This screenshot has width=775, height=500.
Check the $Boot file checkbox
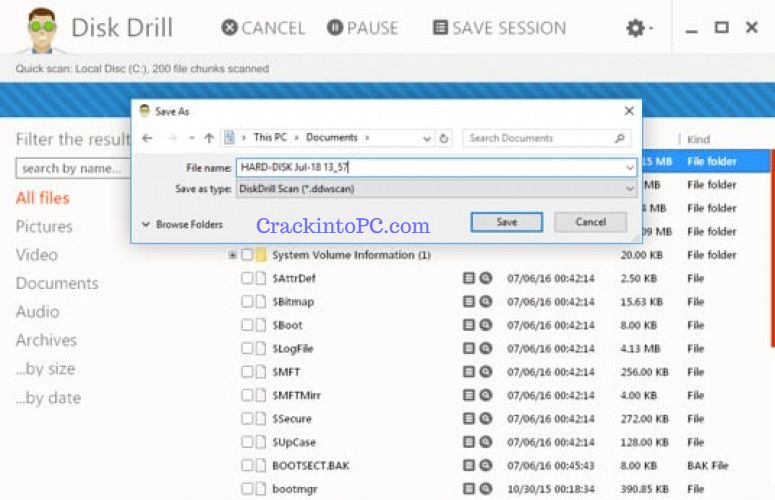coord(247,325)
